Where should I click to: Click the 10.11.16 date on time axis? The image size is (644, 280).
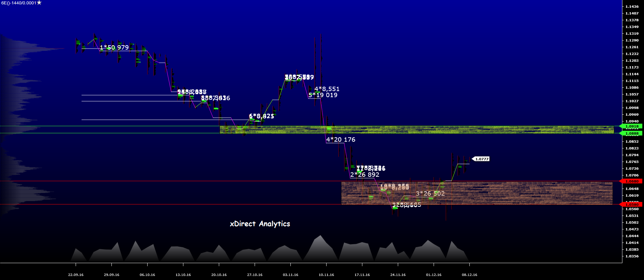point(326,275)
